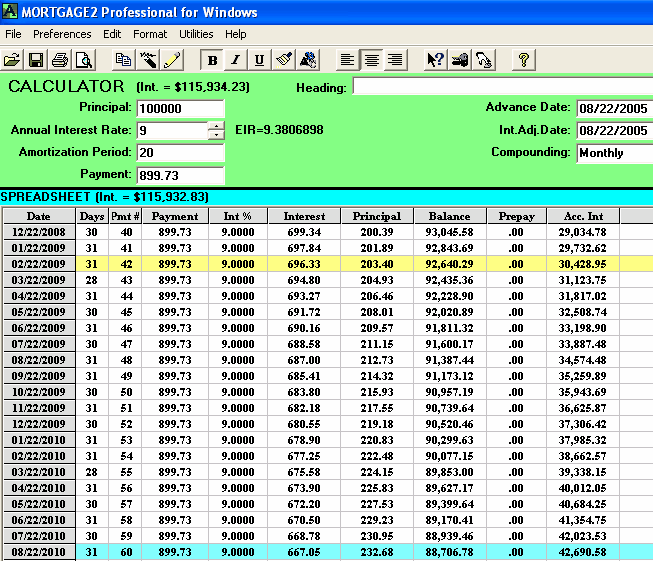Image resolution: width=653 pixels, height=561 pixels.
Task: Open the Utilities menu
Action: click(195, 34)
